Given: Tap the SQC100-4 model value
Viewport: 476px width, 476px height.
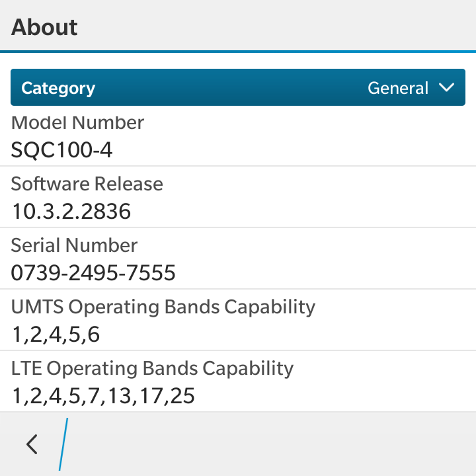Looking at the screenshot, I should coord(61,150).
